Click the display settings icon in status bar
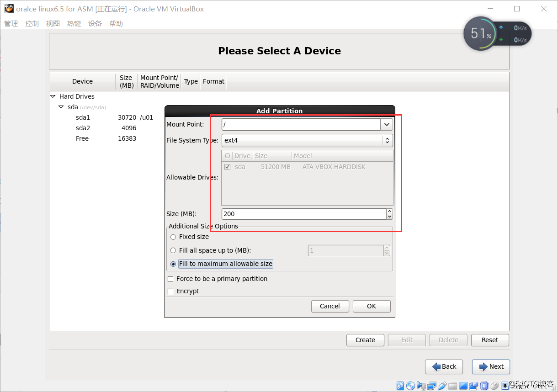The width and height of the screenshot is (558, 392). [463, 386]
